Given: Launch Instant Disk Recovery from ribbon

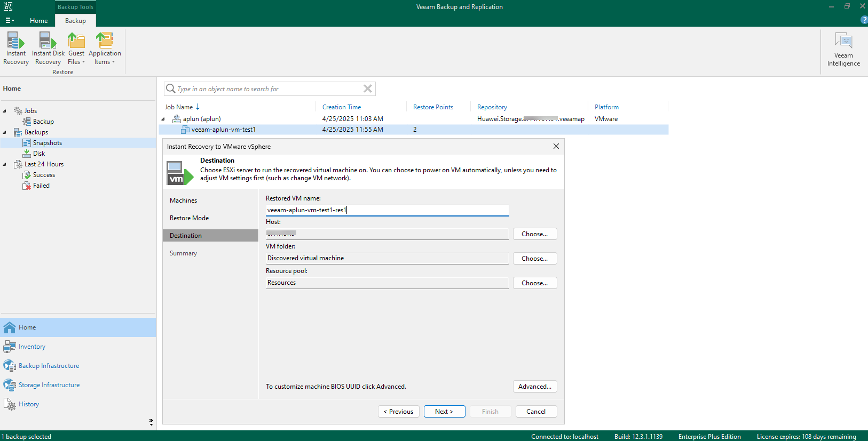Looking at the screenshot, I should [48, 49].
